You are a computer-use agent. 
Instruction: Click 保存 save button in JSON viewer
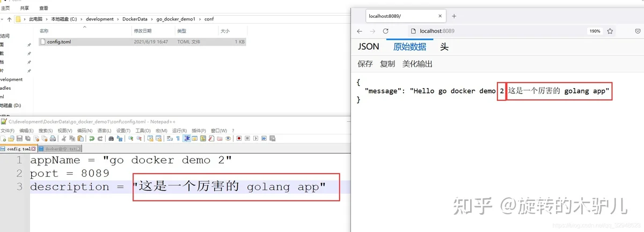coord(365,64)
